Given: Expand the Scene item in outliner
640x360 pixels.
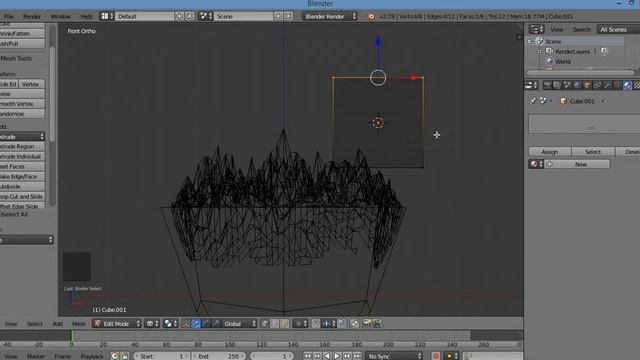Looking at the screenshot, I should tap(529, 42).
